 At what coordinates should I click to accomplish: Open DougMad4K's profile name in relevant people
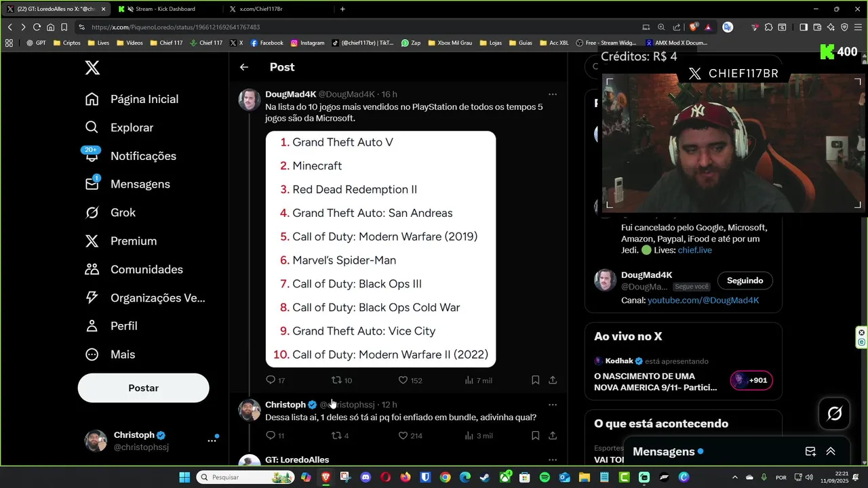click(647, 275)
